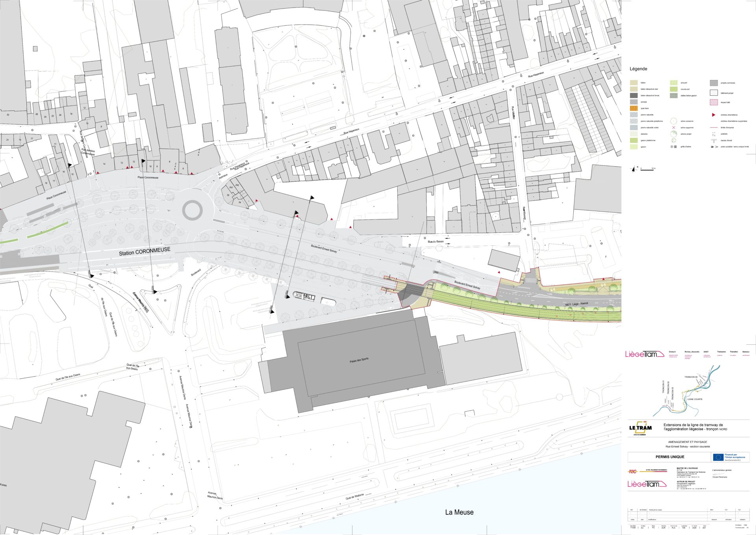Click the Financé par l'Union européenne text
The image size is (756, 535).
[735, 456]
